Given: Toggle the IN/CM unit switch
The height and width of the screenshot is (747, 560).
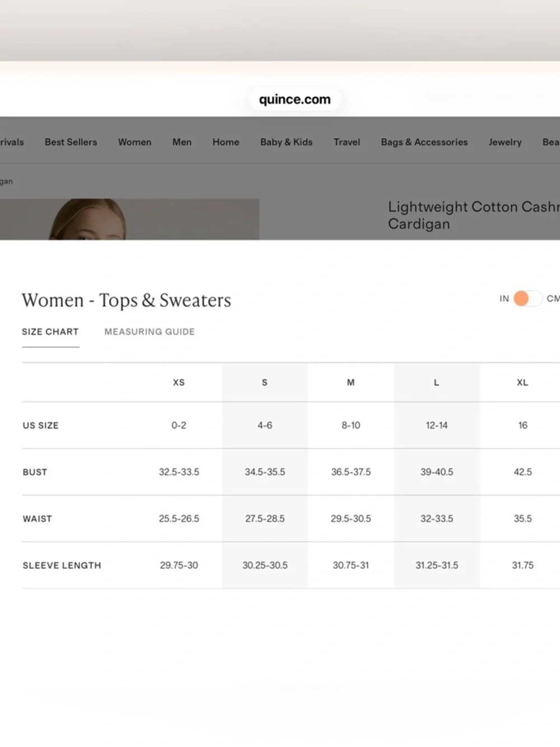Looking at the screenshot, I should [528, 299].
